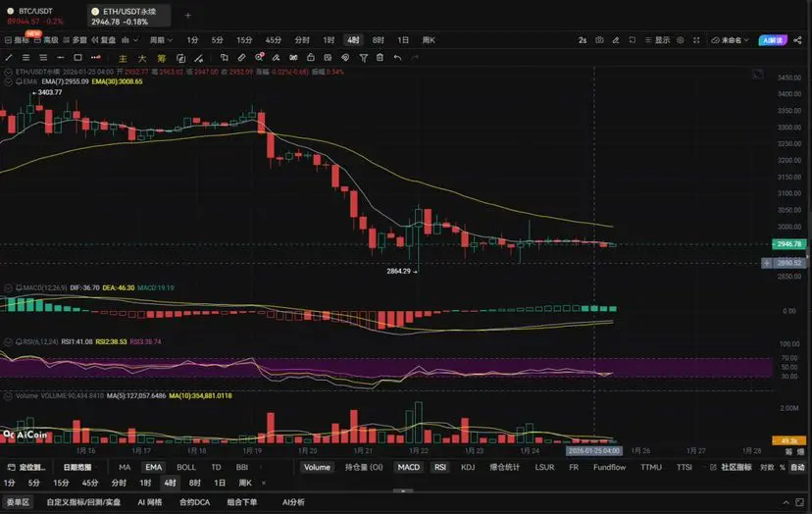The height and width of the screenshot is (514, 812).
Task: Click the 自动 auto scale button
Action: point(798,467)
